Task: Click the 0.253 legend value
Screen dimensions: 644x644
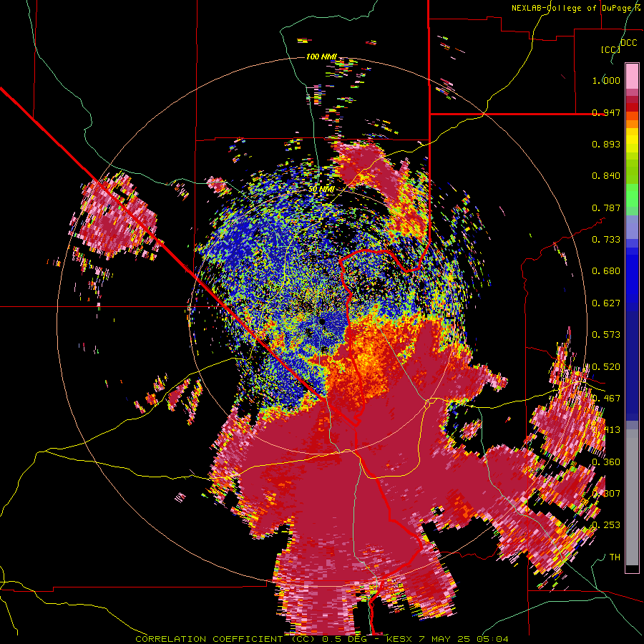Action: tap(606, 525)
